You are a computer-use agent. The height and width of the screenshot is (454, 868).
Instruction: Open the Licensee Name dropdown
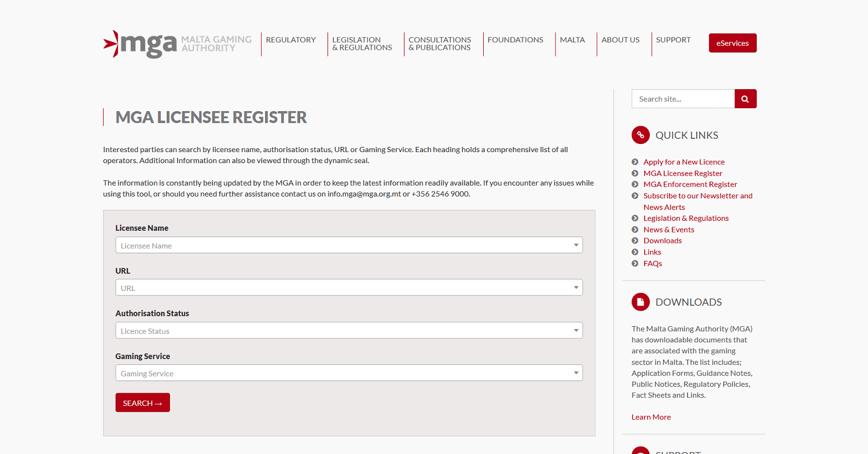click(349, 245)
